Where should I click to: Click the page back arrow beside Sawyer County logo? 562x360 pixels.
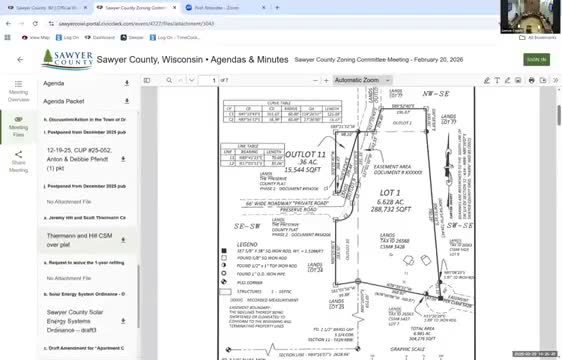[20, 60]
